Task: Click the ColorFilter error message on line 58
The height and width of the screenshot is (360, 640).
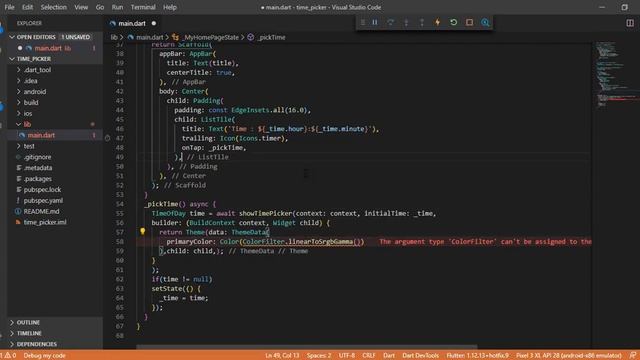Action: pos(485,242)
